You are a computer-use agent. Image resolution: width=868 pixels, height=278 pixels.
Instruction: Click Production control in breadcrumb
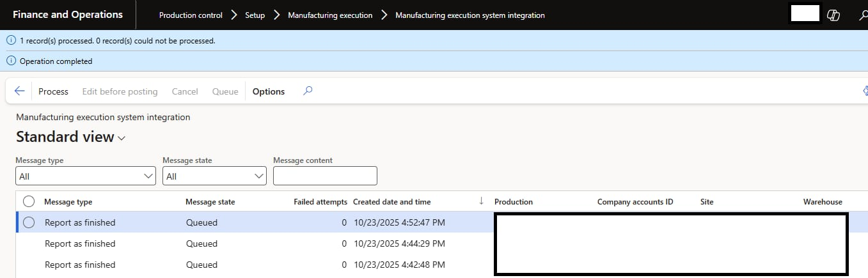(x=191, y=15)
